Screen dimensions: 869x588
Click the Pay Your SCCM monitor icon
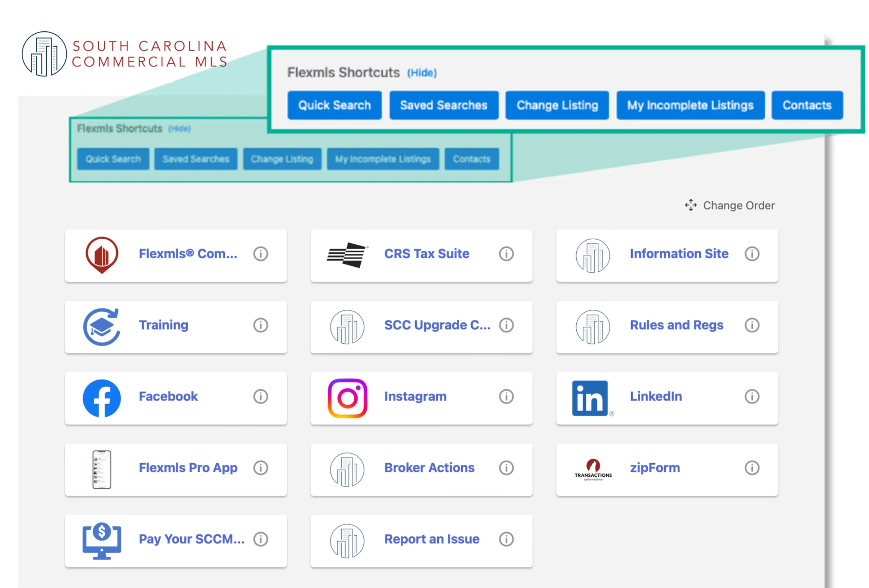tap(102, 541)
